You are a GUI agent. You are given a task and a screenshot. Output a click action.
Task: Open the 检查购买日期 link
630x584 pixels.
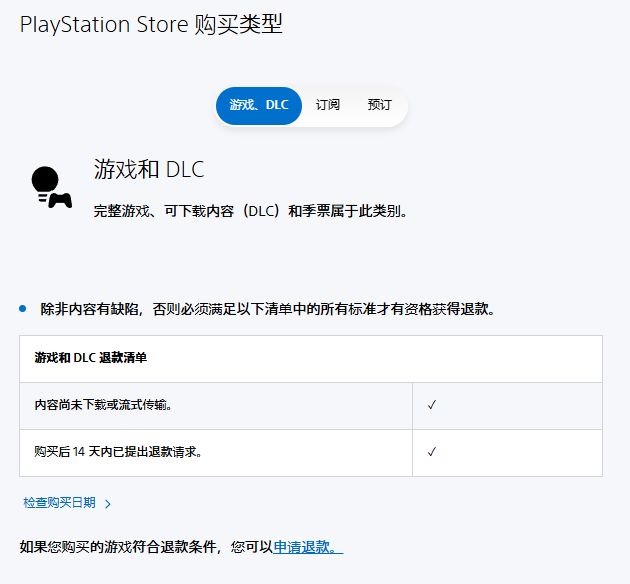59,503
